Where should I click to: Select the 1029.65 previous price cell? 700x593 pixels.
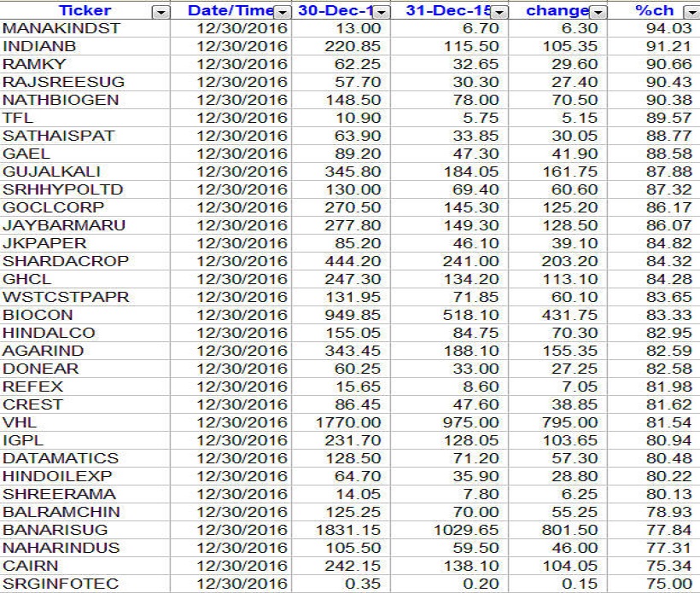[x=450, y=530]
